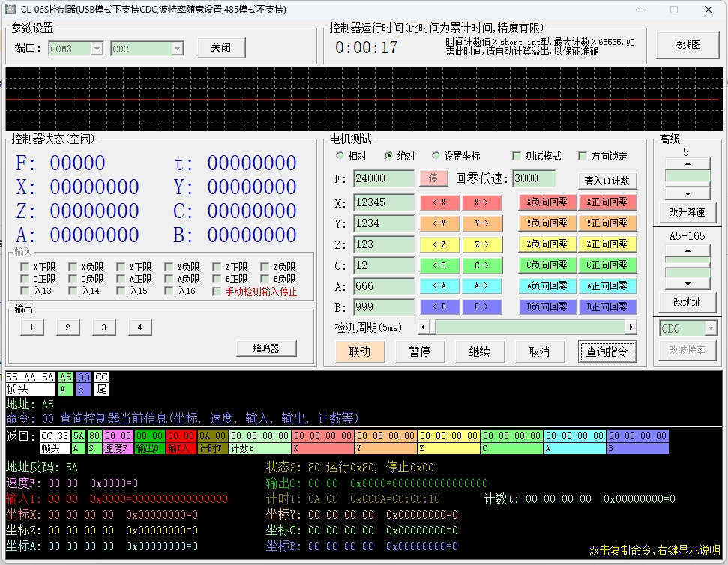Click B正向回零 homing button
The width and height of the screenshot is (728, 565).
(607, 307)
